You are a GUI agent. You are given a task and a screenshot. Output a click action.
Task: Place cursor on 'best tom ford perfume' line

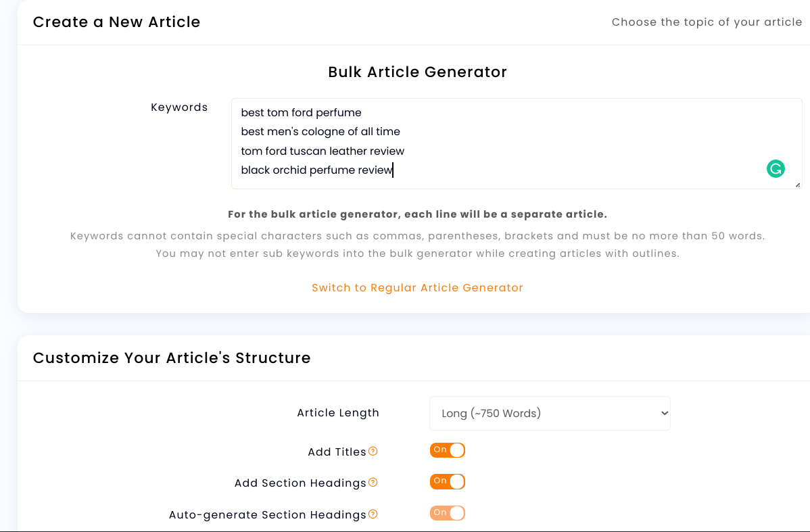(x=300, y=112)
